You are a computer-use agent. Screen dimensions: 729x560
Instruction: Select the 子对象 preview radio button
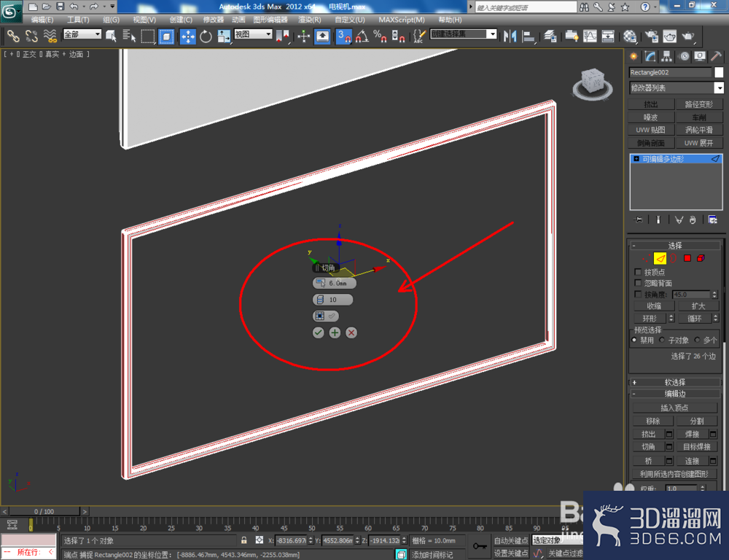[662, 340]
